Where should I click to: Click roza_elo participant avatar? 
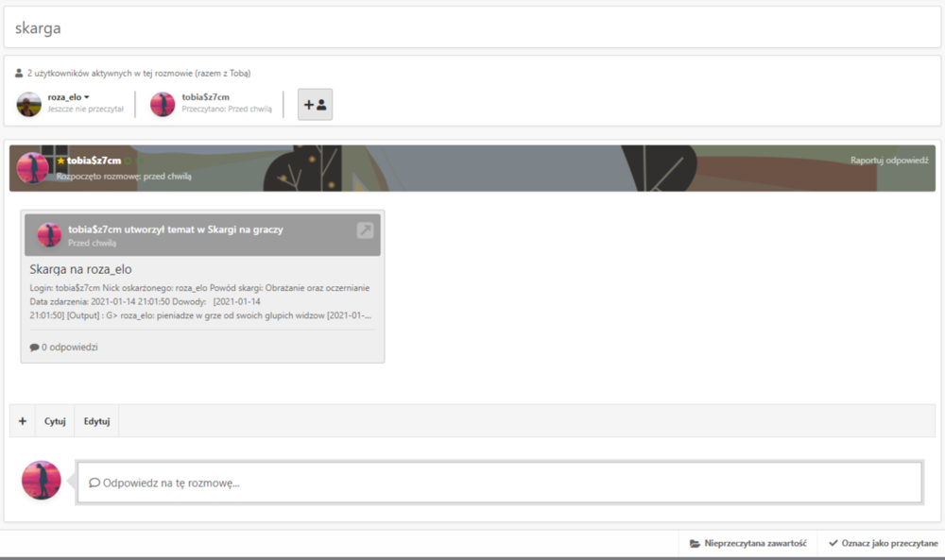click(29, 105)
